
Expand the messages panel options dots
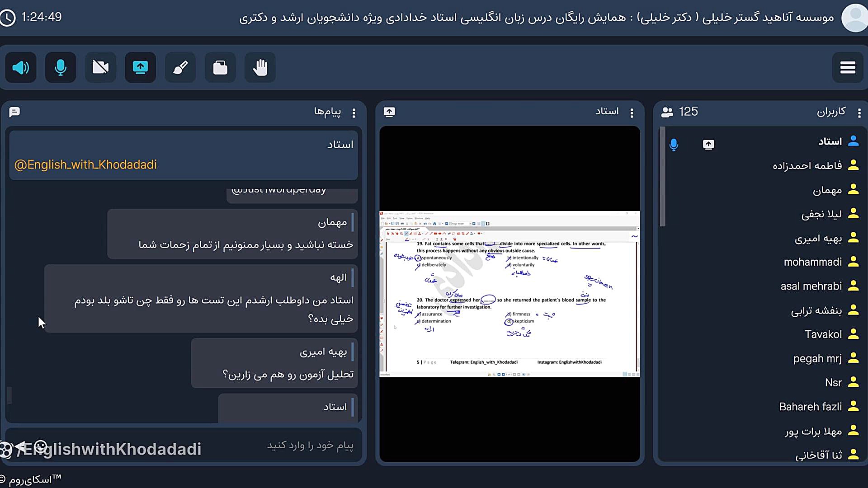[354, 113]
